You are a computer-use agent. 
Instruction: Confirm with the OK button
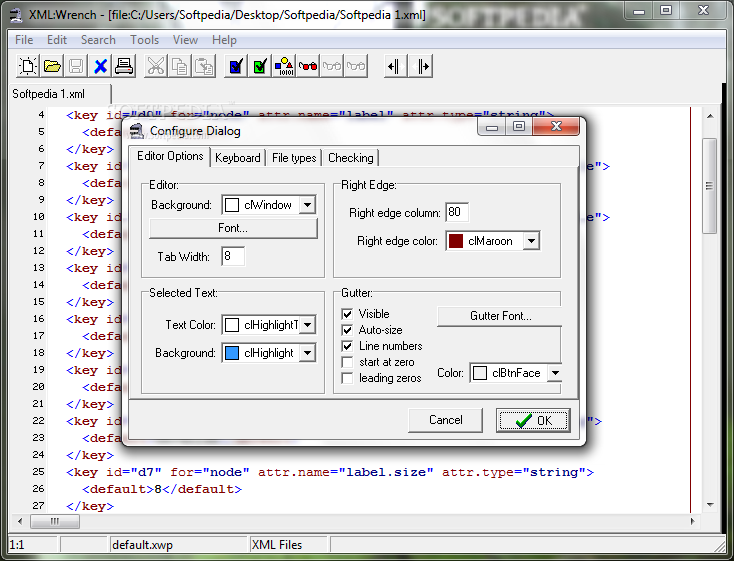click(533, 420)
